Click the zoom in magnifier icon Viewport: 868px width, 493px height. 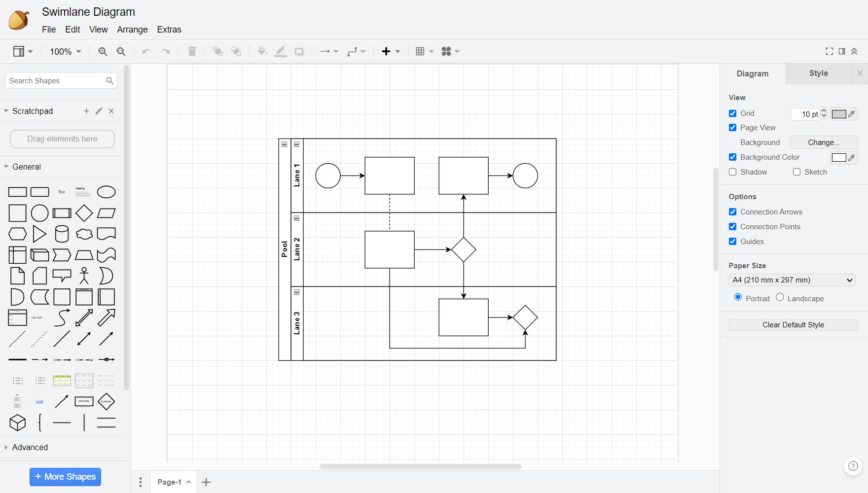pyautogui.click(x=103, y=52)
